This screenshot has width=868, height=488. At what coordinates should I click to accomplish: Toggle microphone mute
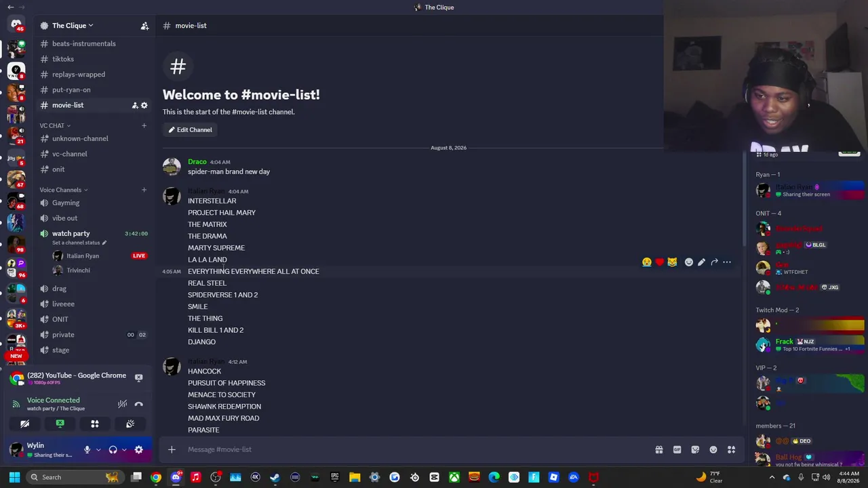[x=87, y=449]
